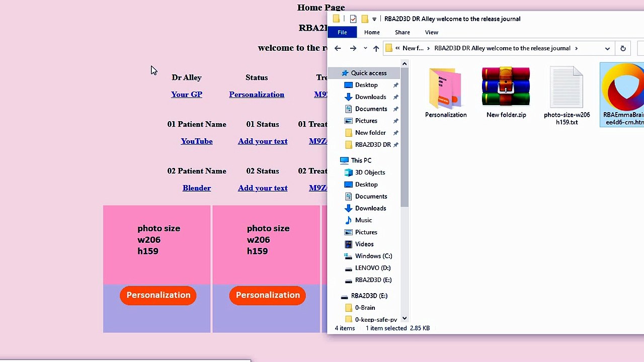Switch to the Home ribbon tab
The image size is (644, 362).
(372, 32)
